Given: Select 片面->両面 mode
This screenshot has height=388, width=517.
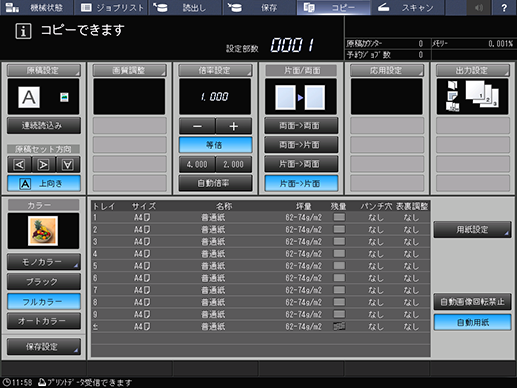Looking at the screenshot, I should [301, 164].
